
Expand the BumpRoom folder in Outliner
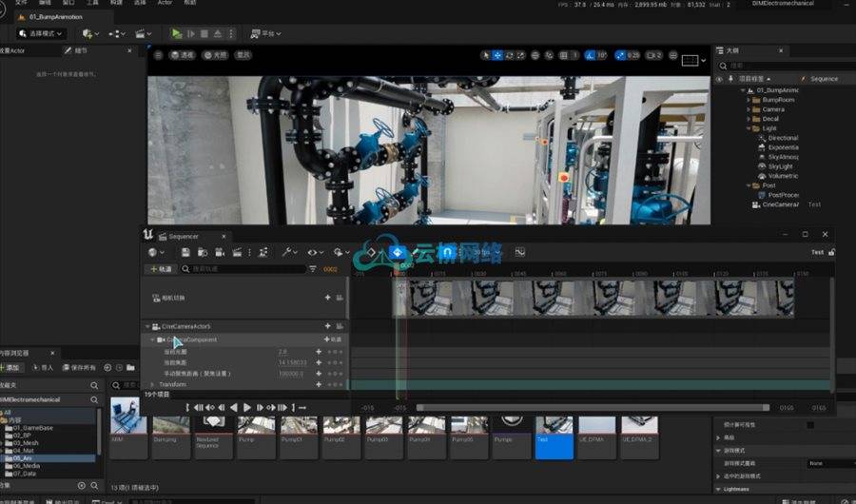(749, 100)
